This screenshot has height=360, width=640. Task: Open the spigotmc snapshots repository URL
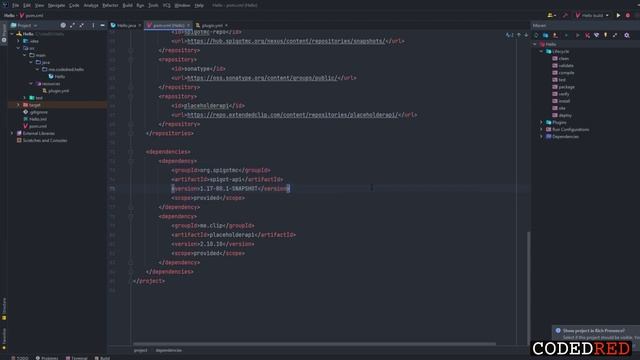tap(286, 41)
